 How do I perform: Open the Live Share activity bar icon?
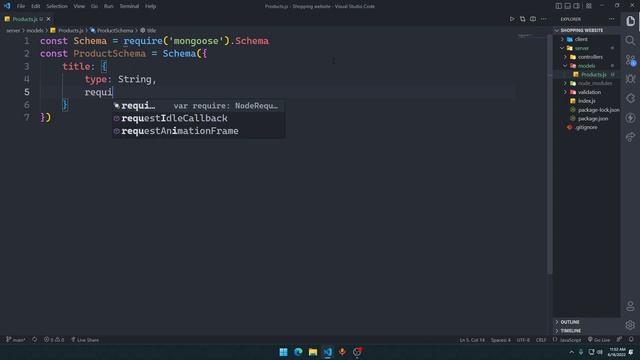click(630, 137)
